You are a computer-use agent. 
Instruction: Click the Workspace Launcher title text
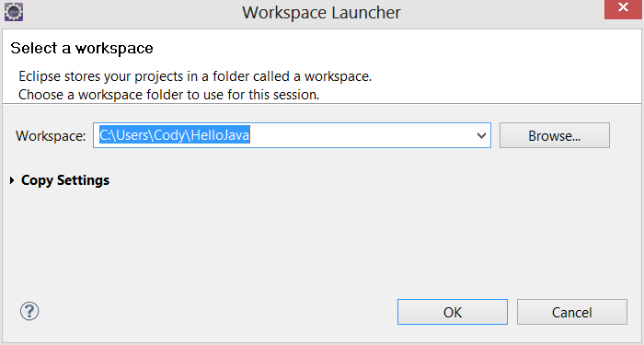pos(321,12)
